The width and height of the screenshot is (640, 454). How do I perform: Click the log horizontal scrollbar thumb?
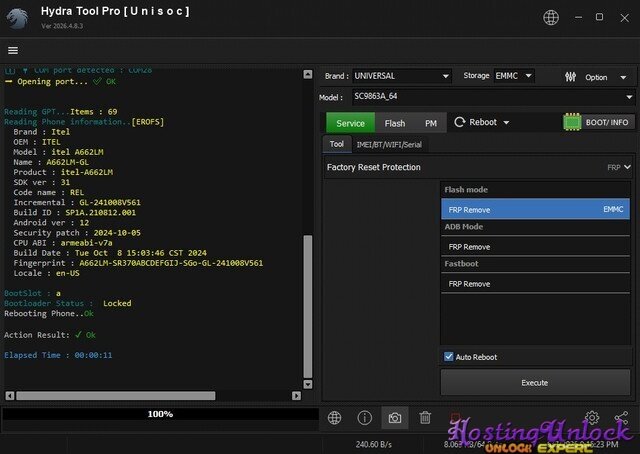[x=116, y=396]
